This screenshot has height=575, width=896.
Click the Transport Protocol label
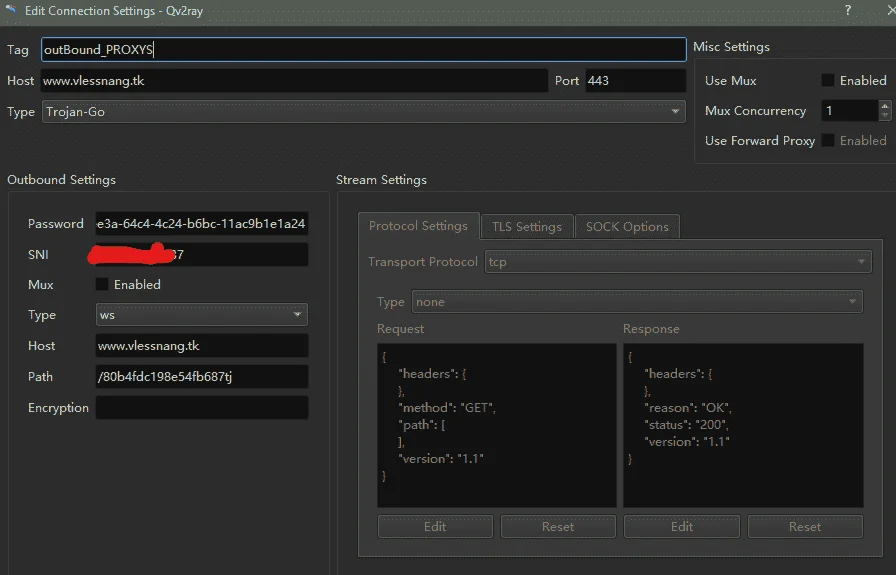click(x=423, y=262)
